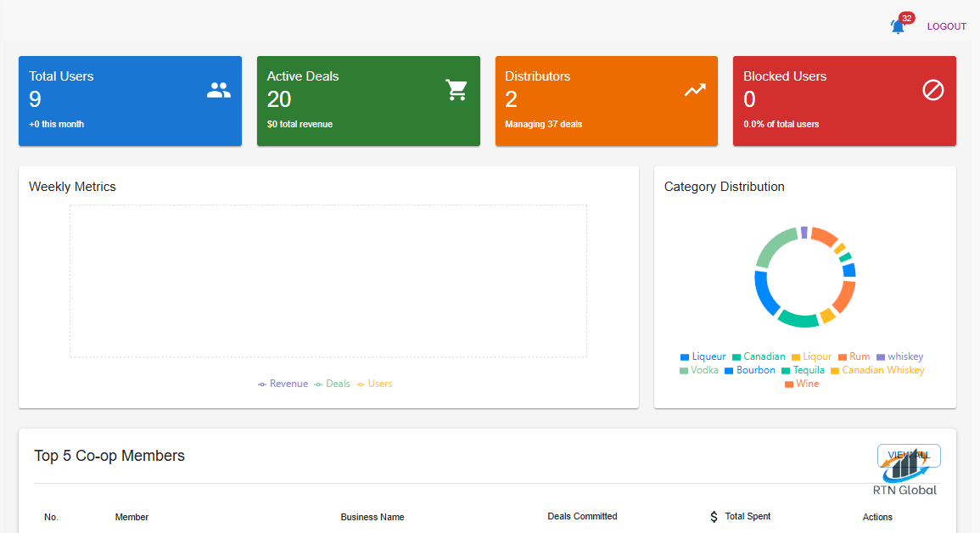Click the dollar sign icon beside Total Spent

coord(714,517)
